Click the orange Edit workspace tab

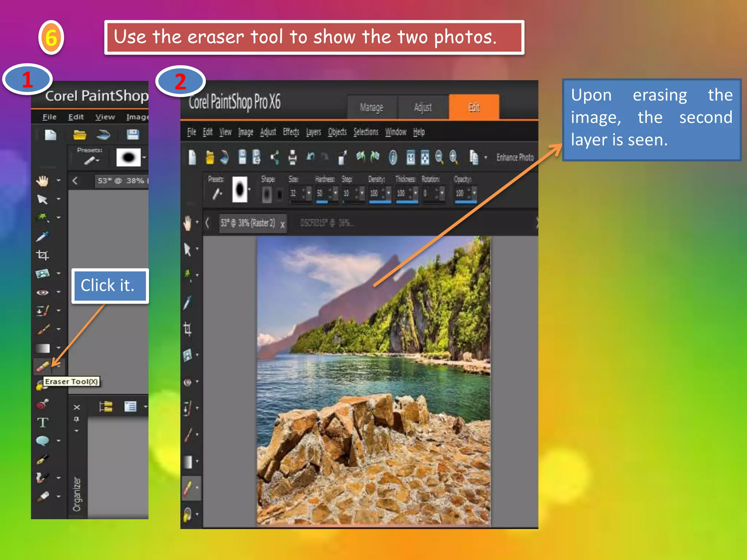tap(474, 107)
